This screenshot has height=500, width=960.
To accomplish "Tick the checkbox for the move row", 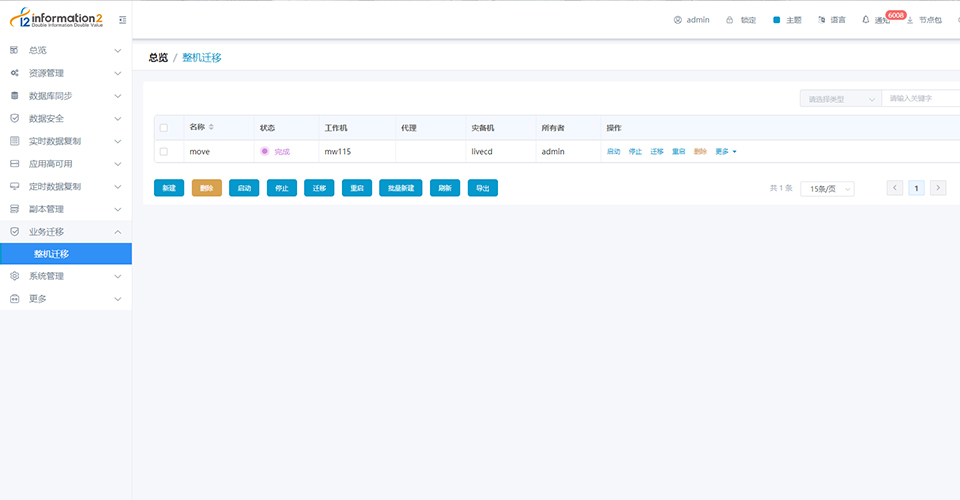I will point(164,152).
